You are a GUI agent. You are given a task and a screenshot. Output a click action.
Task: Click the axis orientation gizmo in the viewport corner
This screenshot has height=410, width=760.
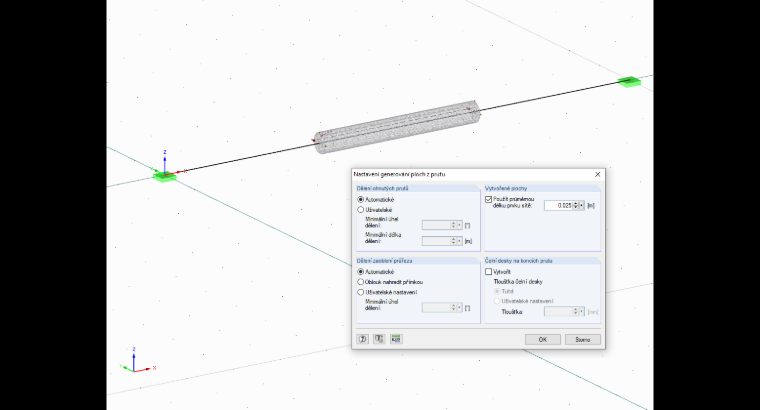137,362
